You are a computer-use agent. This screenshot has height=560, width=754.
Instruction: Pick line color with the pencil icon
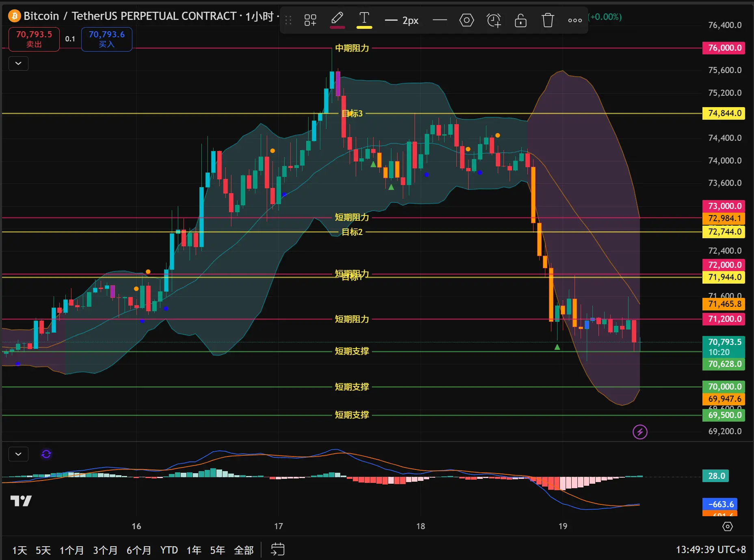click(337, 20)
